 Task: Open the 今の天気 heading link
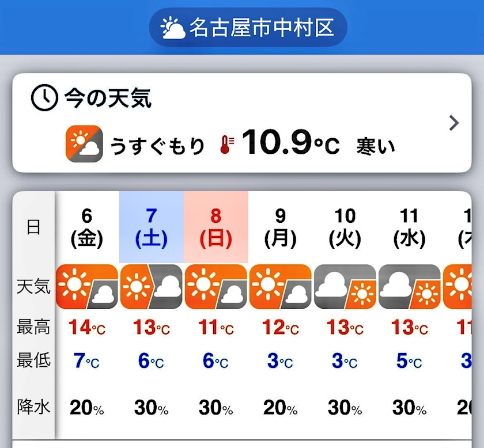108,98
